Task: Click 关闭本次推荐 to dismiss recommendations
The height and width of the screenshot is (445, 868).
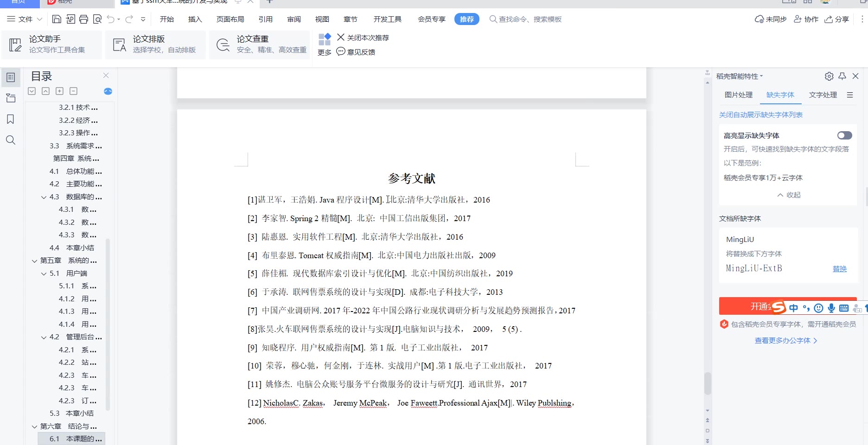Action: click(363, 38)
